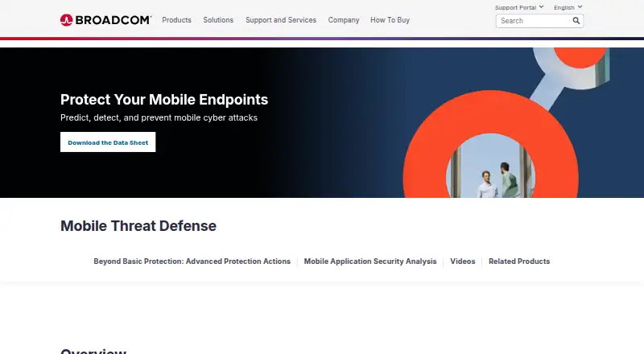Open the Solutions menu
This screenshot has width=644, height=354.
coord(218,20)
